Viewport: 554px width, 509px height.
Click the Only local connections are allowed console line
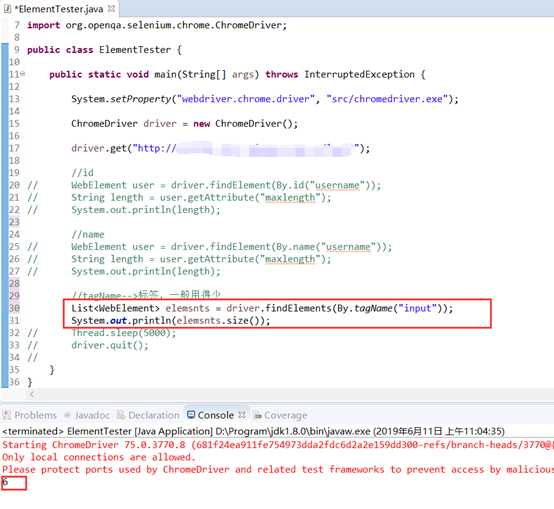pos(99,457)
